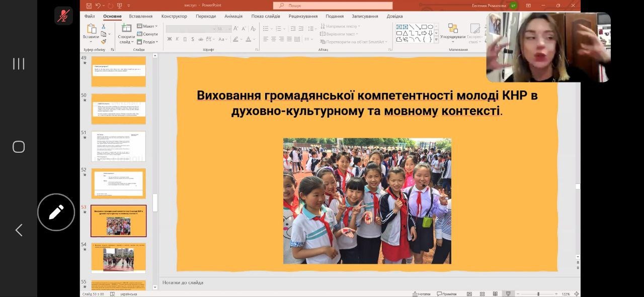Click the Slide Sorter view icon
Viewport: 644px width, 297px height.
point(482,294)
